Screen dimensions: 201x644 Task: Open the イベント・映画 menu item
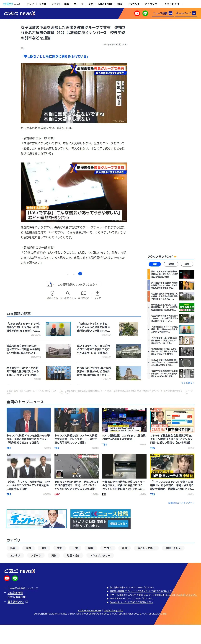60,4
